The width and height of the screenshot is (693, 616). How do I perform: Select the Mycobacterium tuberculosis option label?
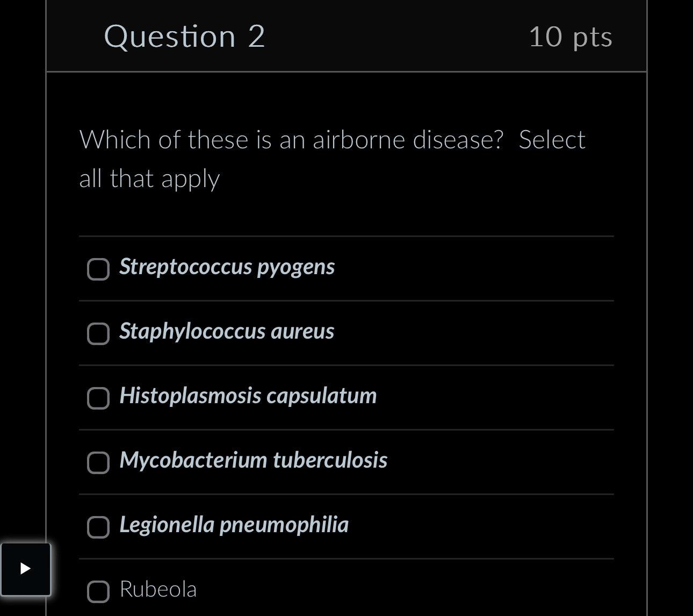(253, 460)
